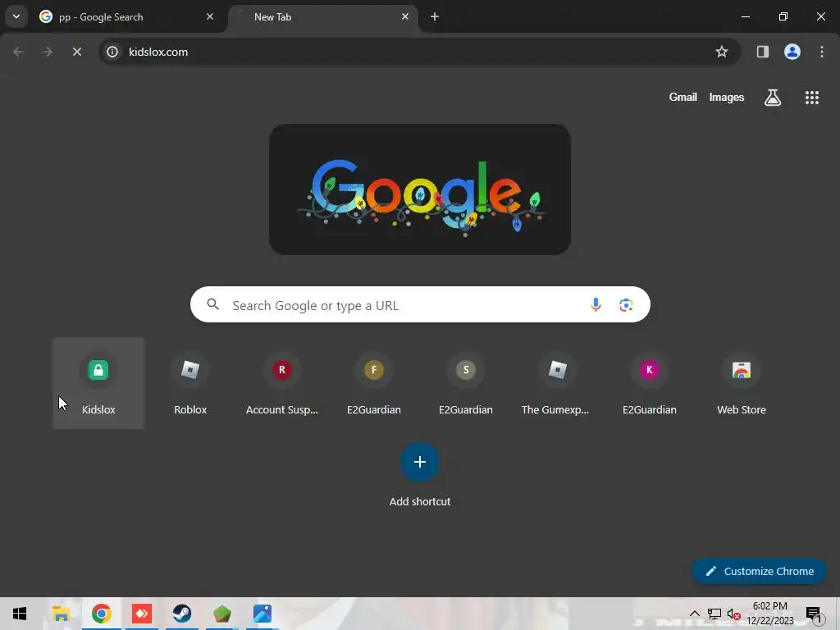
Task: Open the Roblox shortcut
Action: click(190, 383)
